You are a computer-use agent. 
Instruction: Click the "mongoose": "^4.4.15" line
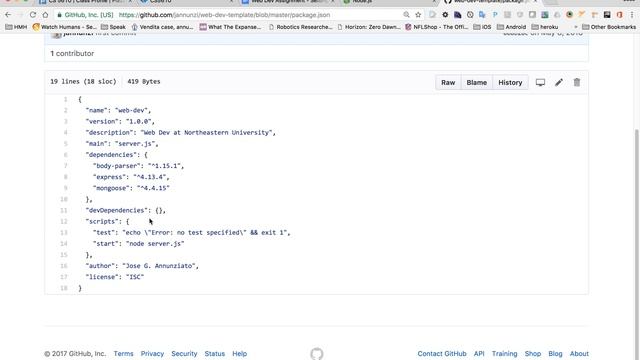pyautogui.click(x=131, y=188)
